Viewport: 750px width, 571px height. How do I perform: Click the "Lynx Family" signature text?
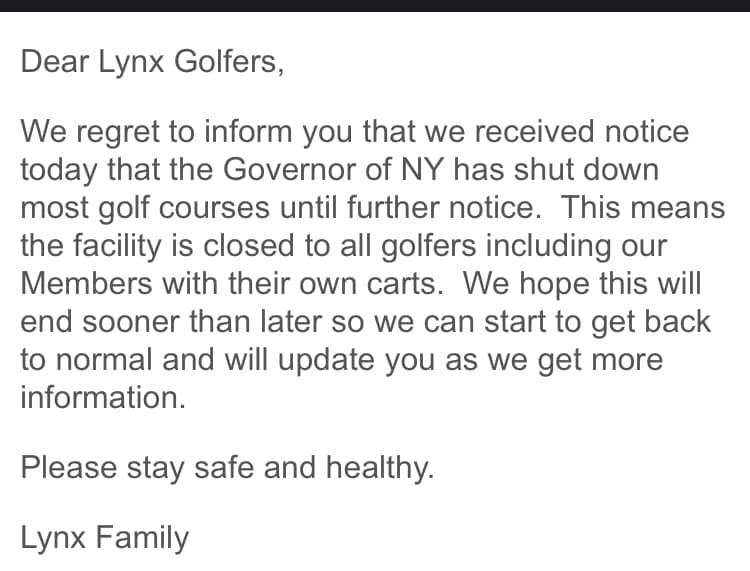104,538
